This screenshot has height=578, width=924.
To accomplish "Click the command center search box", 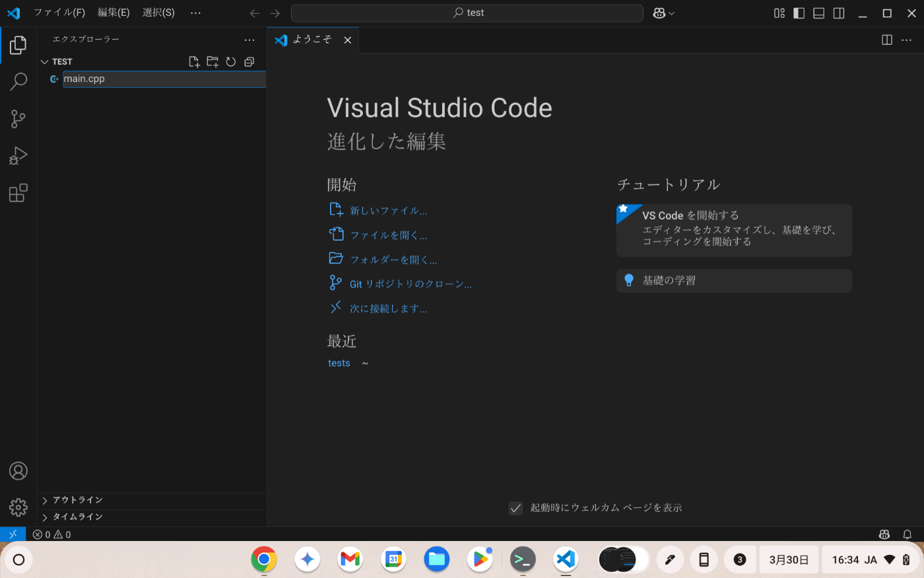I will click(x=467, y=13).
